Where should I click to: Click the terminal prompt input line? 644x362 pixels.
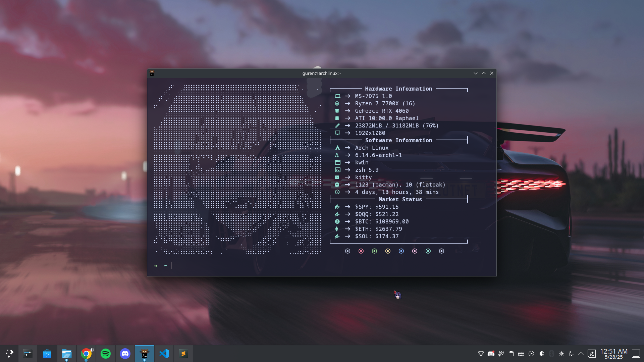(322, 266)
